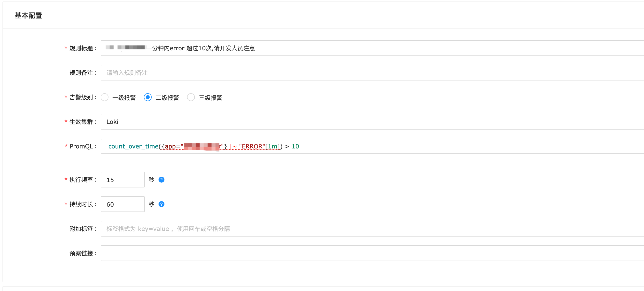Screen dimensions: 644x291
Task: Click the 基本配置 section heading
Action: pyautogui.click(x=28, y=15)
